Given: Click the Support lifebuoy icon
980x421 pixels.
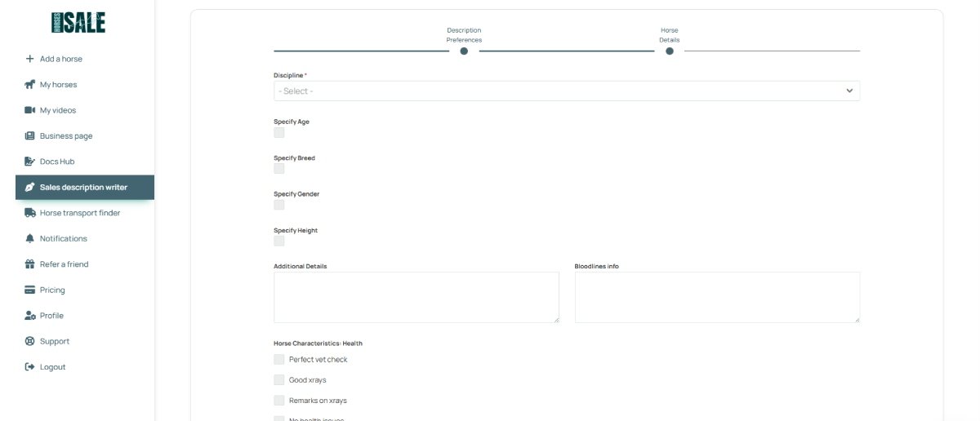Looking at the screenshot, I should 30,341.
